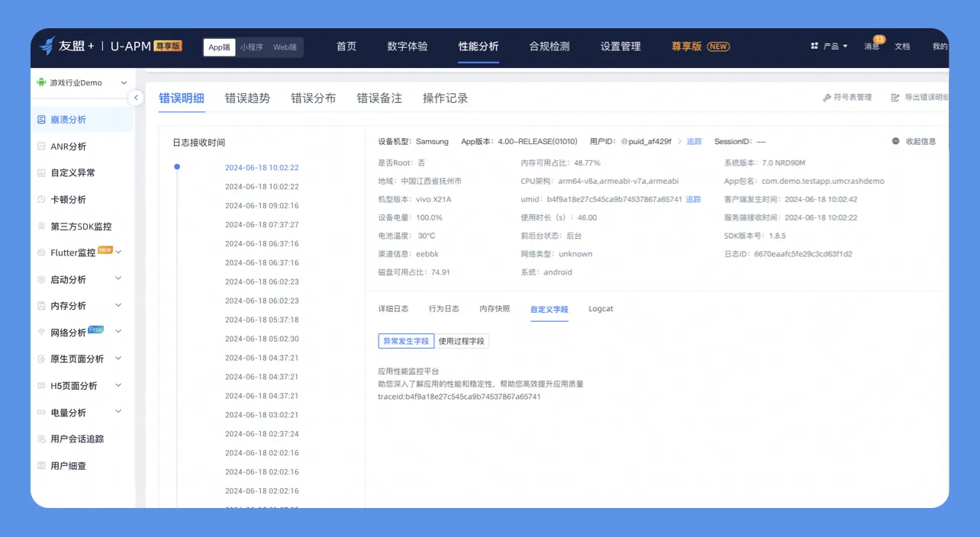
Task: Switch to the 详细日志 tab
Action: coord(393,309)
